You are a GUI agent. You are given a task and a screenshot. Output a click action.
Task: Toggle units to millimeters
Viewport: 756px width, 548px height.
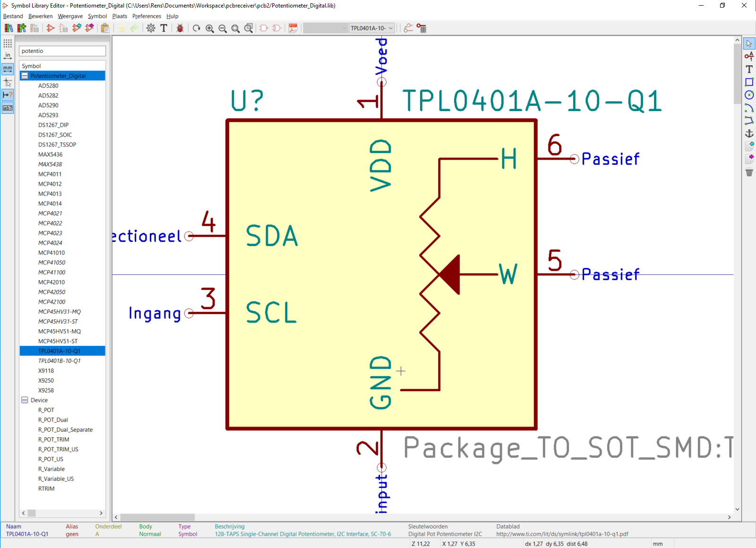(x=8, y=68)
